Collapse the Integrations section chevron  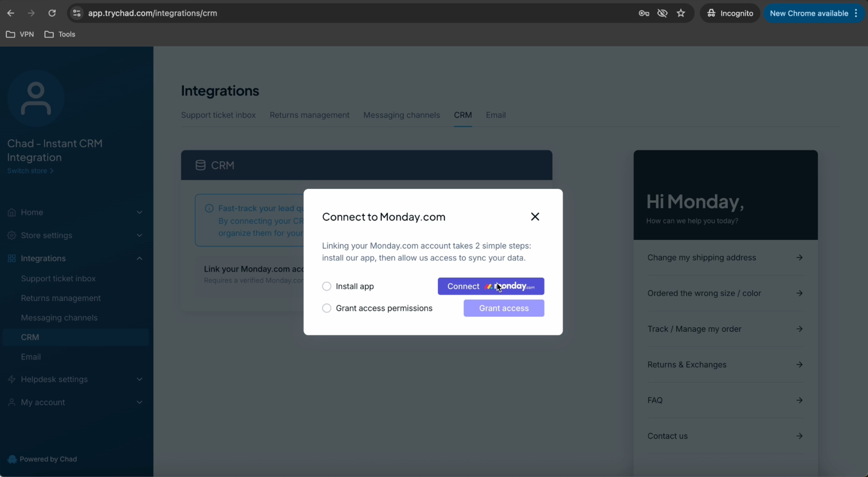139,258
